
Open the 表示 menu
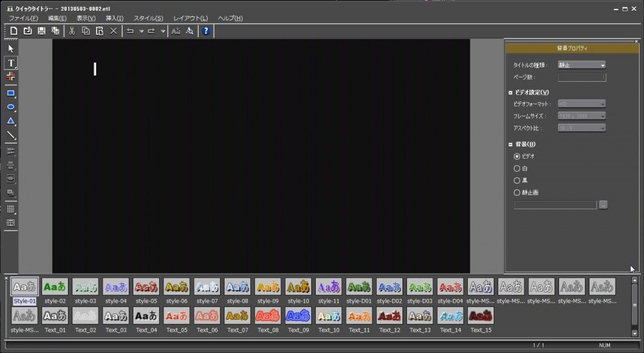coord(86,18)
